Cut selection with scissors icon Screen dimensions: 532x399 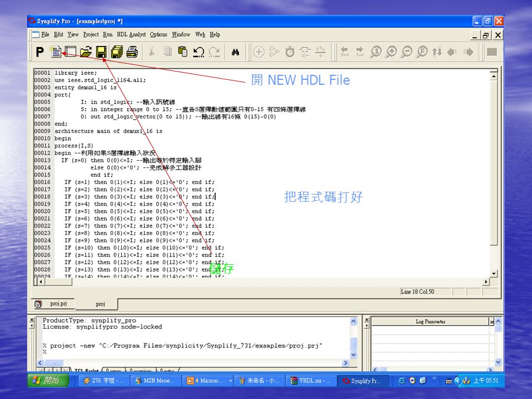(x=152, y=52)
